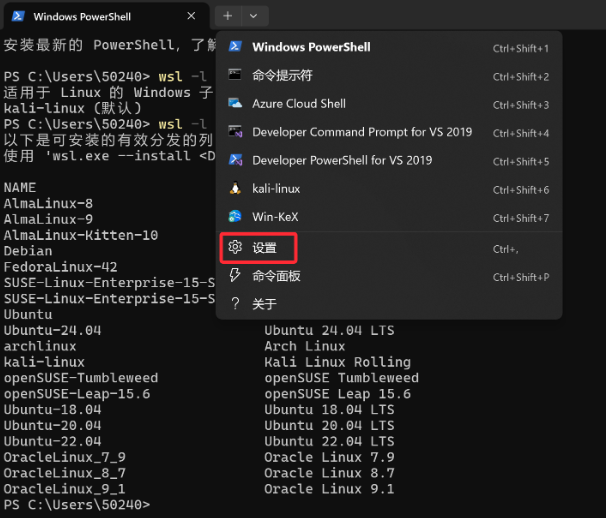The width and height of the screenshot is (606, 518).
Task: Click the last PS C:\Users\50240> prompt
Action: [x=77, y=504]
